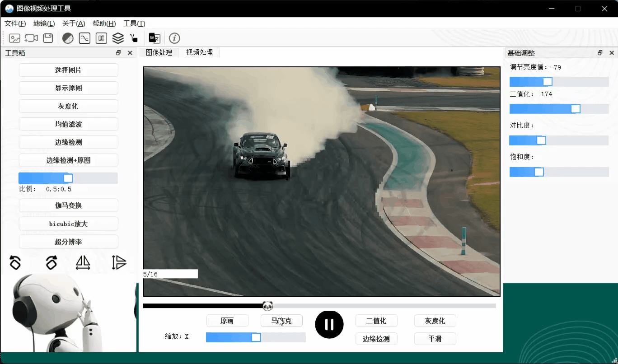Apply 灰度化 to the video

point(435,321)
